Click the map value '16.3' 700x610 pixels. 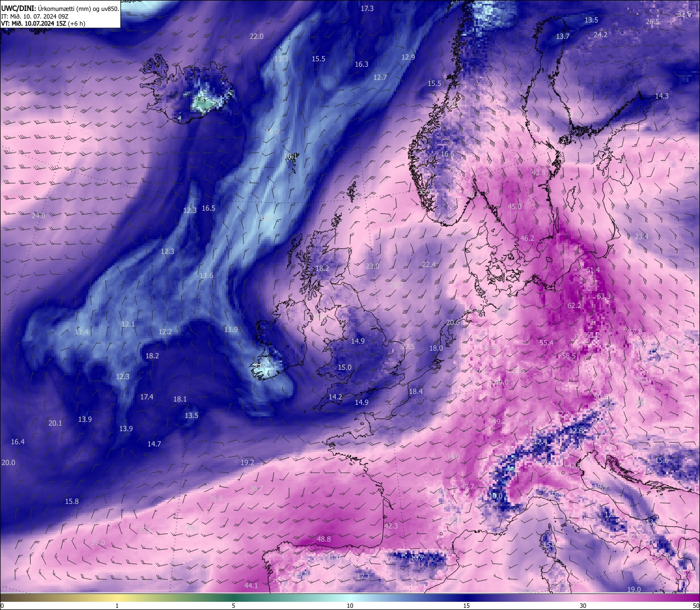click(x=361, y=65)
